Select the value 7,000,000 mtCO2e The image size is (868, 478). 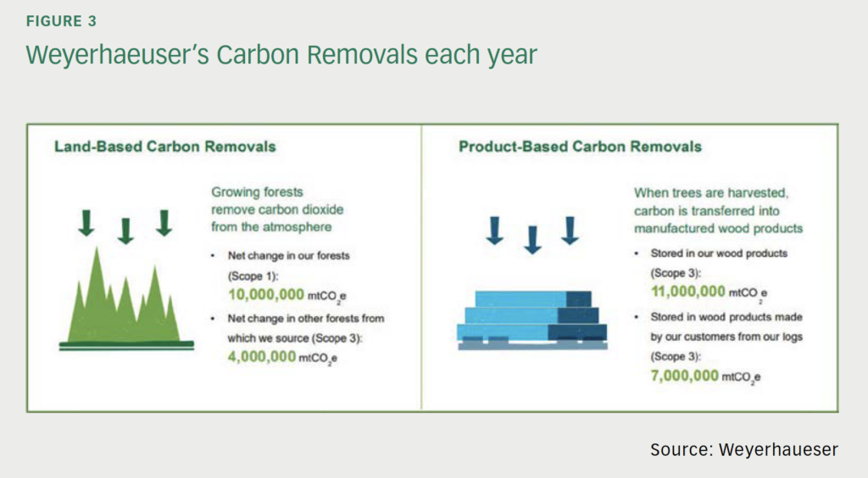(x=706, y=377)
